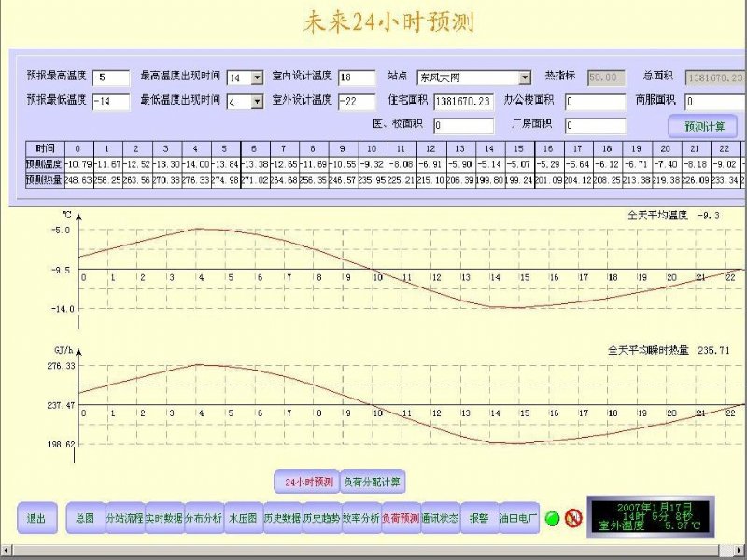Click the horizontal scrollbar at the bottom

(373, 553)
